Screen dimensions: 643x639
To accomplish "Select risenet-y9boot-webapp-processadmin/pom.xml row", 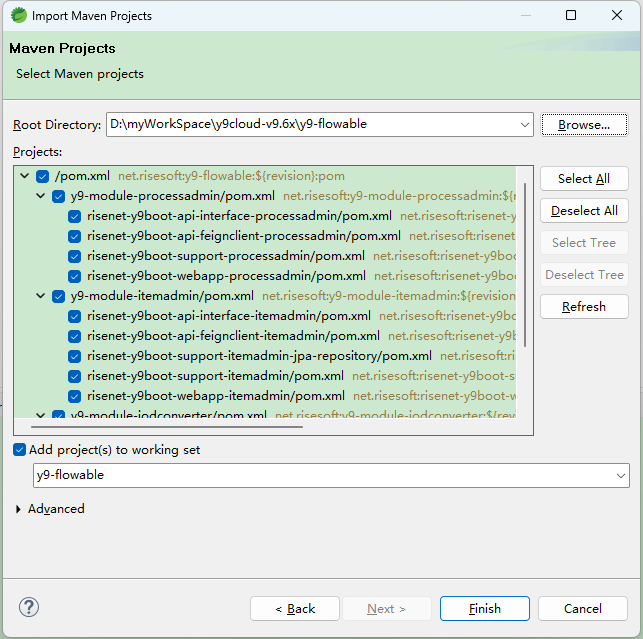I will pos(226,276).
